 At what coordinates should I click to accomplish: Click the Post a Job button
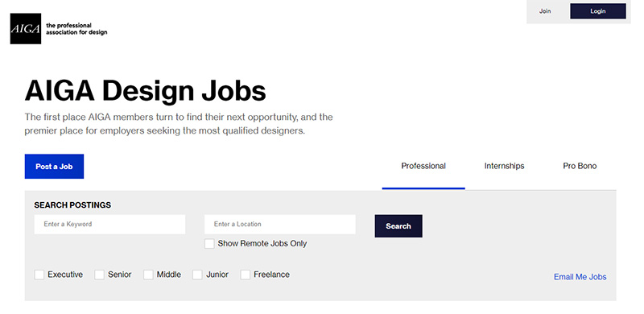[54, 167]
